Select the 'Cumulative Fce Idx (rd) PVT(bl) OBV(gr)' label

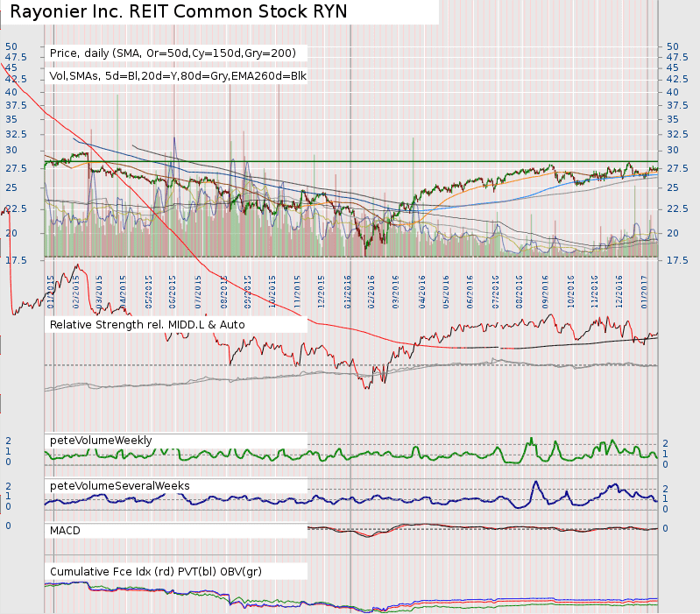[156, 572]
